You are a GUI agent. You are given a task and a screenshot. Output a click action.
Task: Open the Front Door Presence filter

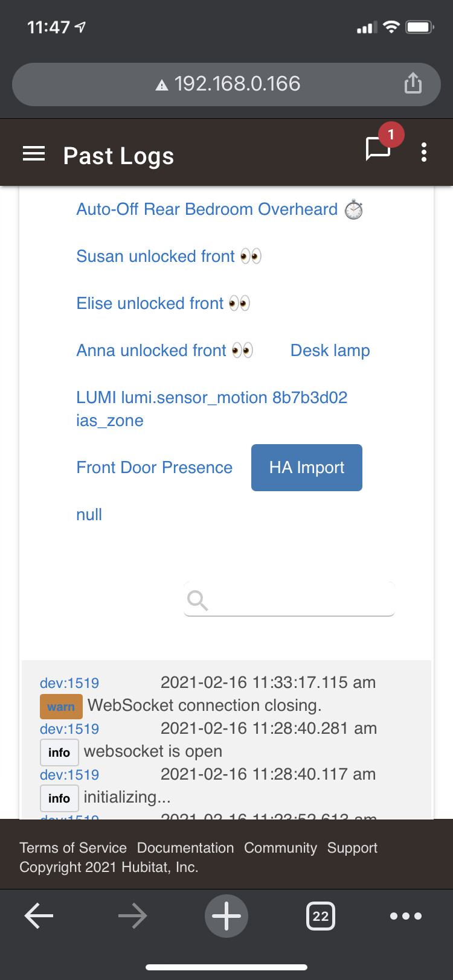154,468
